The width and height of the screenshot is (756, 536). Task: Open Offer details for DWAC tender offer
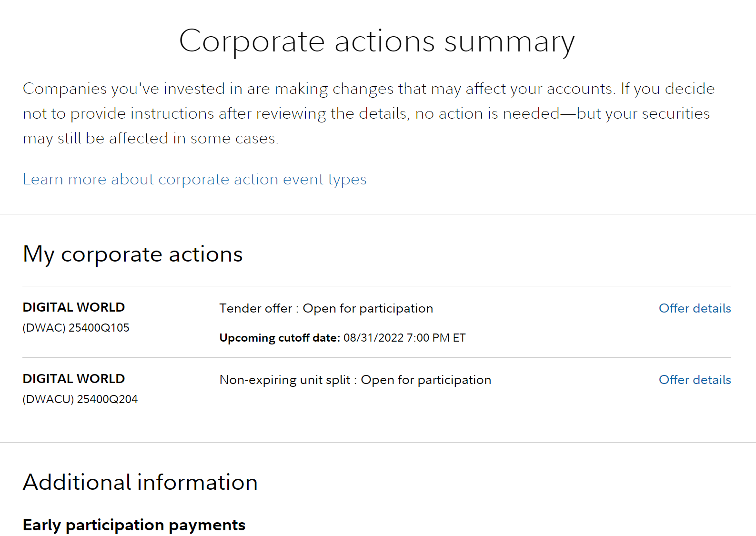click(695, 308)
